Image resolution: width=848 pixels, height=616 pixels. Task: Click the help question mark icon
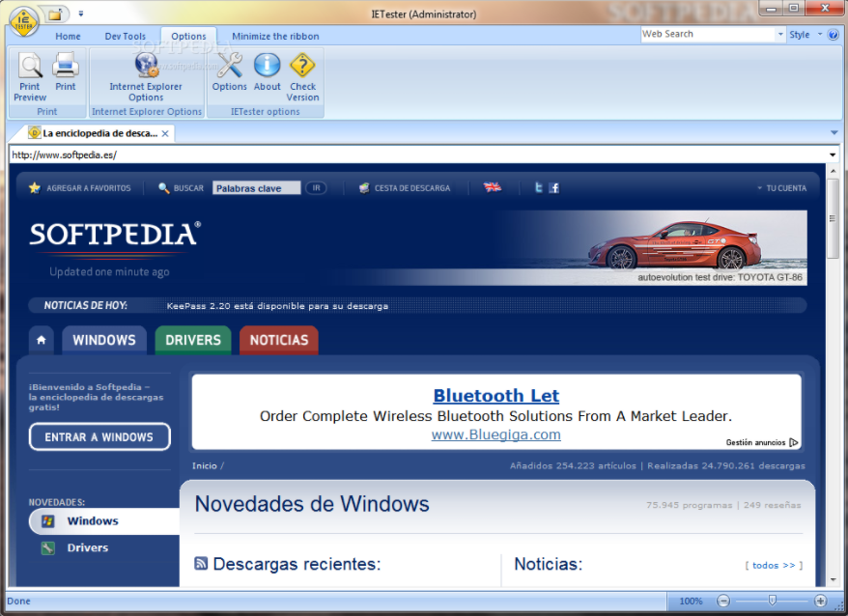(x=833, y=35)
